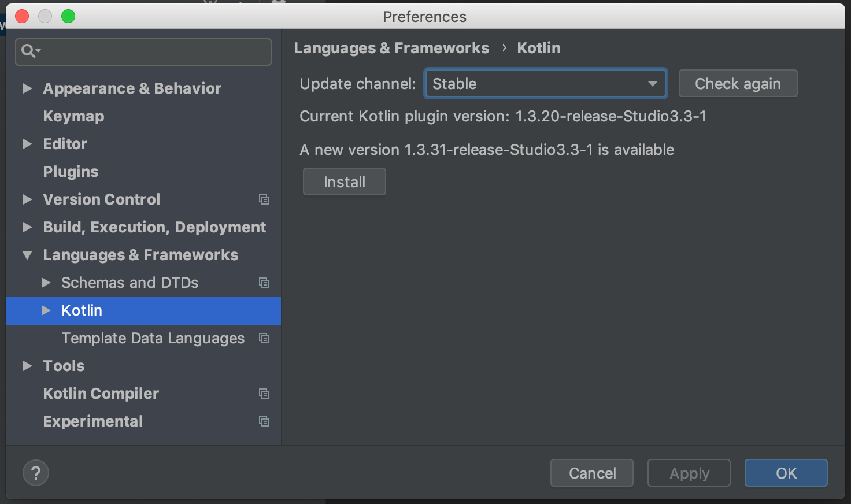This screenshot has height=504, width=851.
Task: Apply the current settings
Action: 689,473
